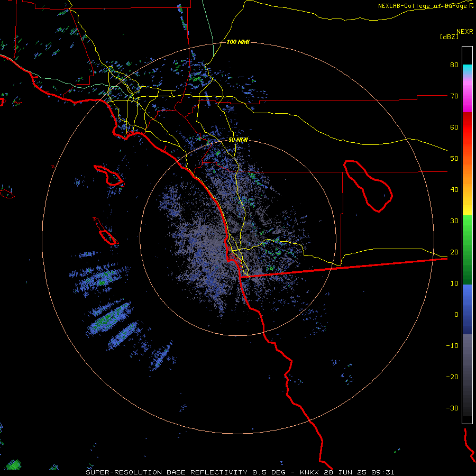Pick the cyan band topping the color bar
This screenshot has width=476, height=476.
(467, 69)
